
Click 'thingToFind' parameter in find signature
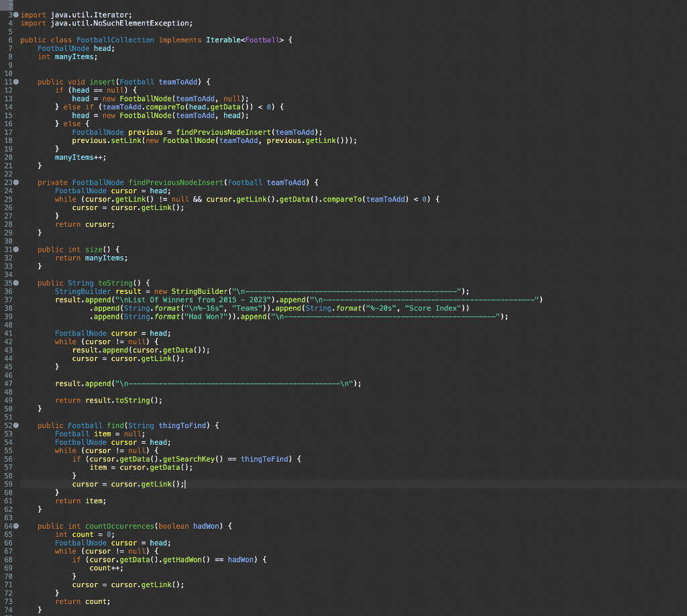[x=182, y=425]
